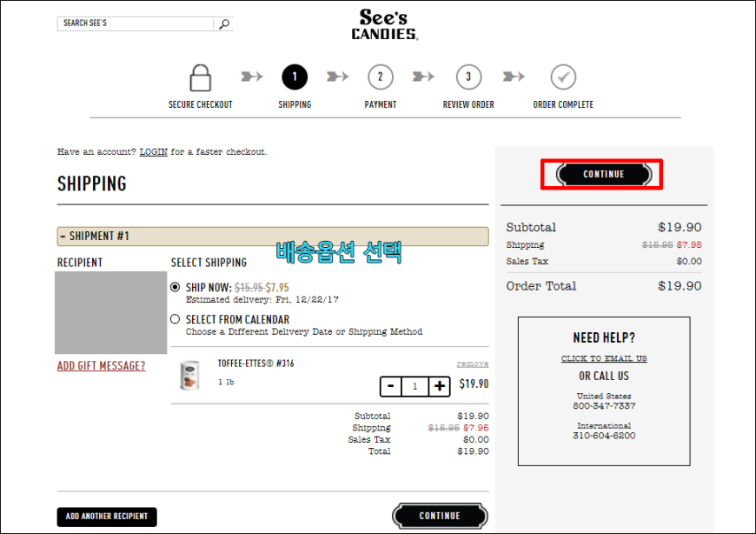Click the Estimated delivery date text

pos(262,299)
